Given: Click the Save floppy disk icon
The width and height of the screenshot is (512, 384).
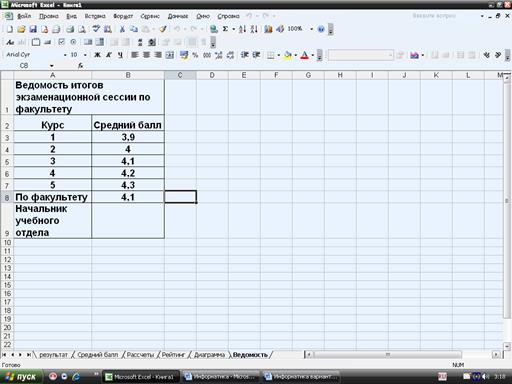Looking at the screenshot, I should click(x=33, y=29).
